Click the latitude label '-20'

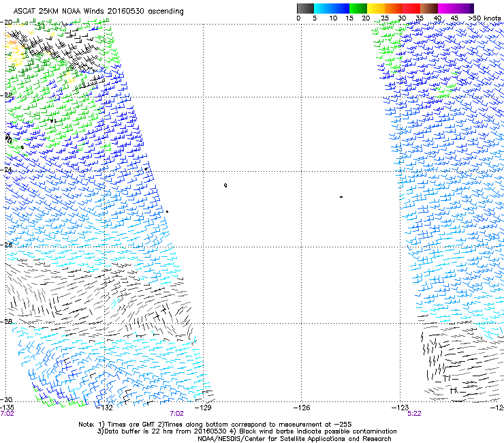point(7,22)
